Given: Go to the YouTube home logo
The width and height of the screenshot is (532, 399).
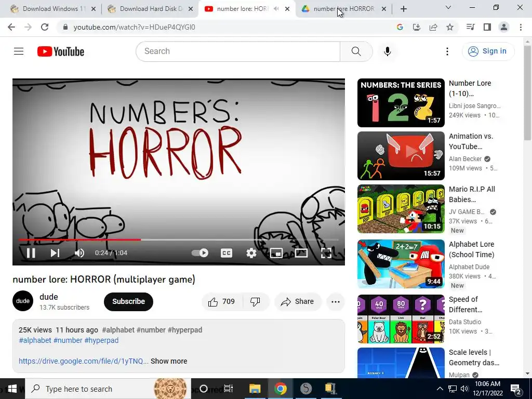Looking at the screenshot, I should (x=60, y=51).
